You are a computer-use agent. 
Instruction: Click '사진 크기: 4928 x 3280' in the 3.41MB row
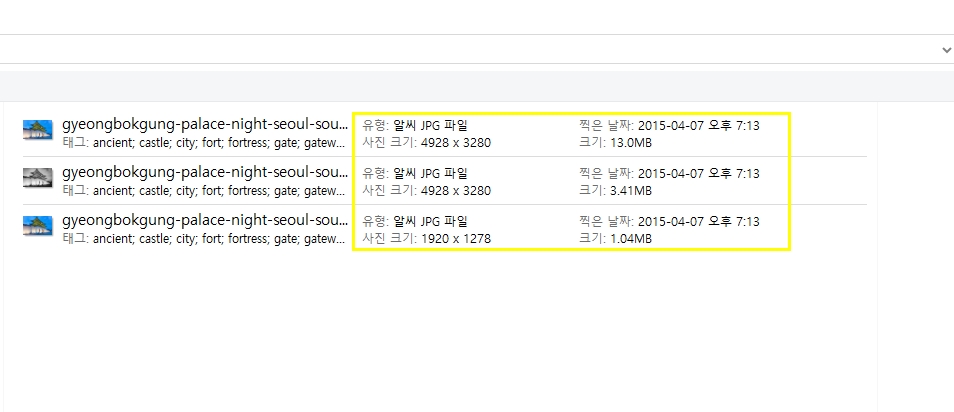pyautogui.click(x=427, y=191)
